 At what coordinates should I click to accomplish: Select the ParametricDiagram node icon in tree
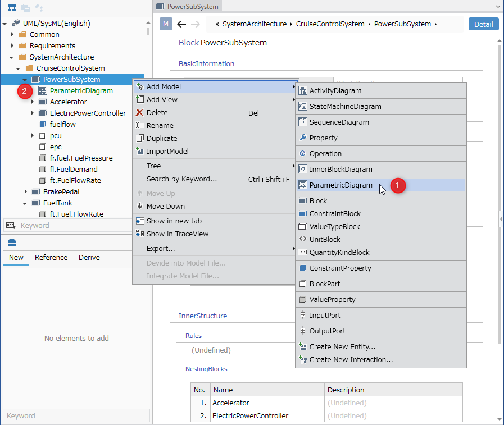point(43,90)
